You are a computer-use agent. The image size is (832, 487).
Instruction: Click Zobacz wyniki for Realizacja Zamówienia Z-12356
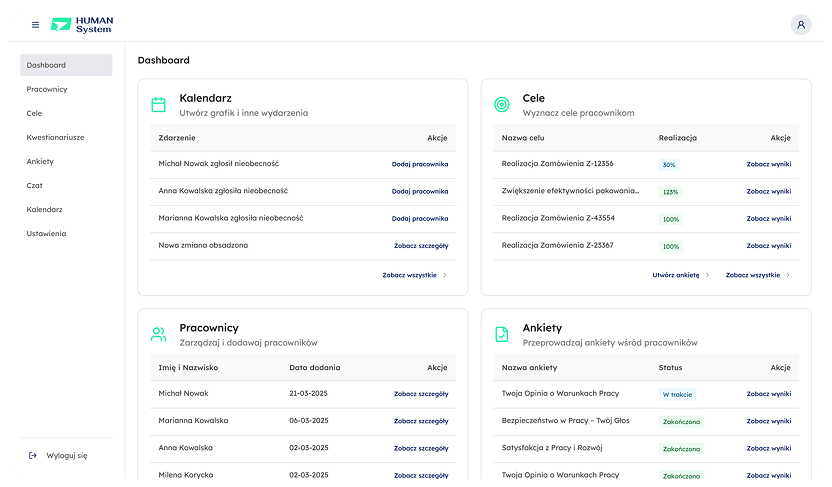tap(768, 164)
